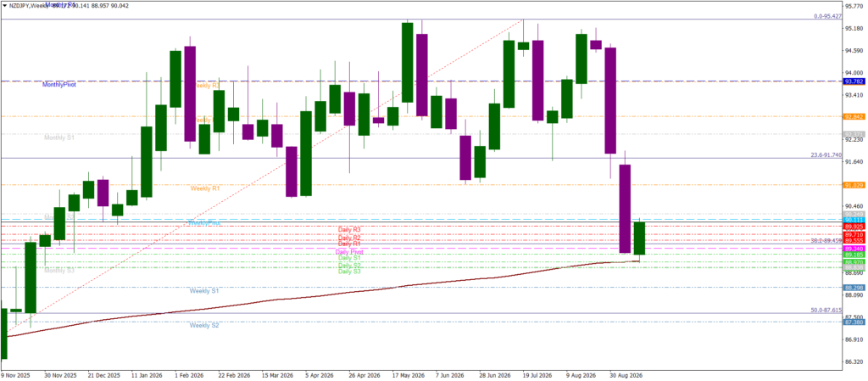This screenshot has width=868, height=381.
Task: Click the Fibonacci 0.0-95.427 level label
Action: pos(828,17)
